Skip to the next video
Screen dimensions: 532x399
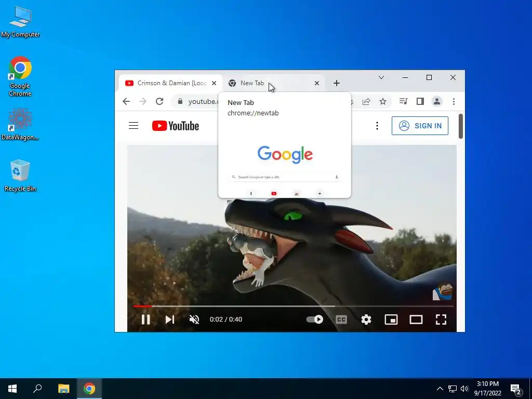(170, 320)
